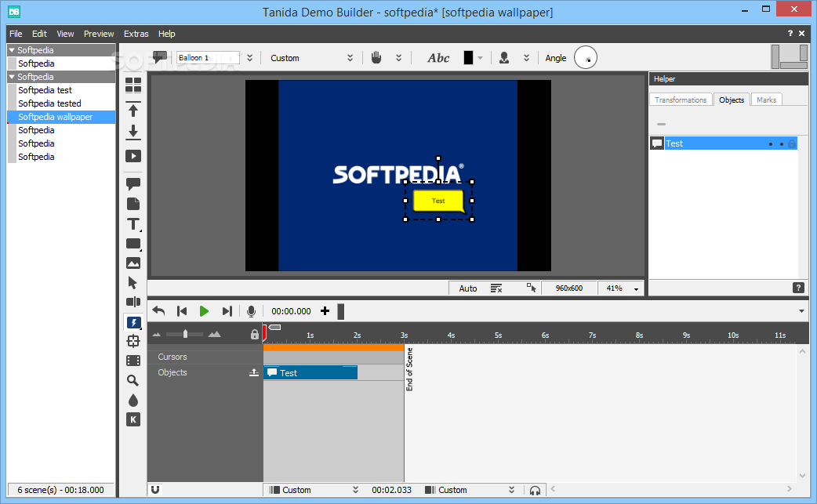Image resolution: width=817 pixels, height=504 pixels.
Task: Open the Balloon 1 name dropdown chevron
Action: click(250, 58)
